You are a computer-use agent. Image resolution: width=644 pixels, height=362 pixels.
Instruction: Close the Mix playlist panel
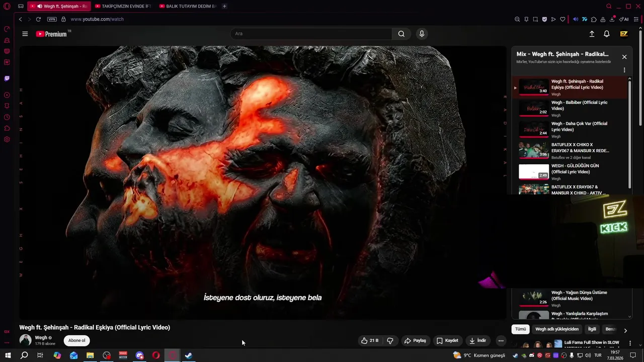pyautogui.click(x=624, y=57)
